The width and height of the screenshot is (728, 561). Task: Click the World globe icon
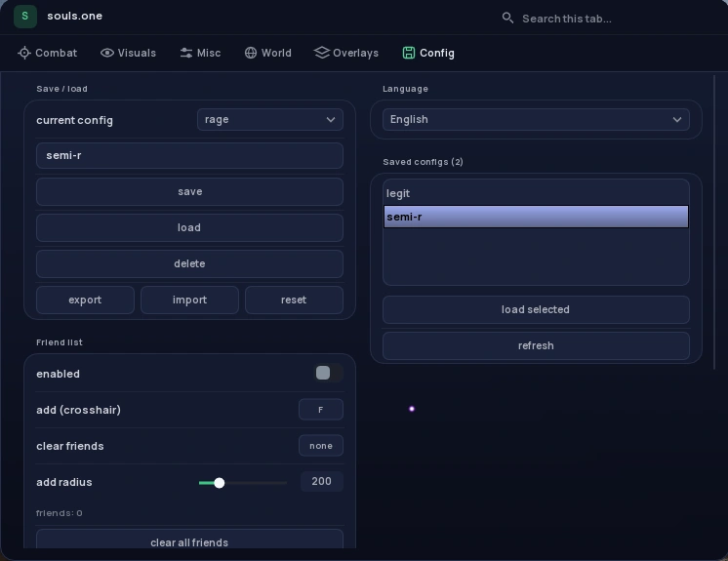(251, 53)
